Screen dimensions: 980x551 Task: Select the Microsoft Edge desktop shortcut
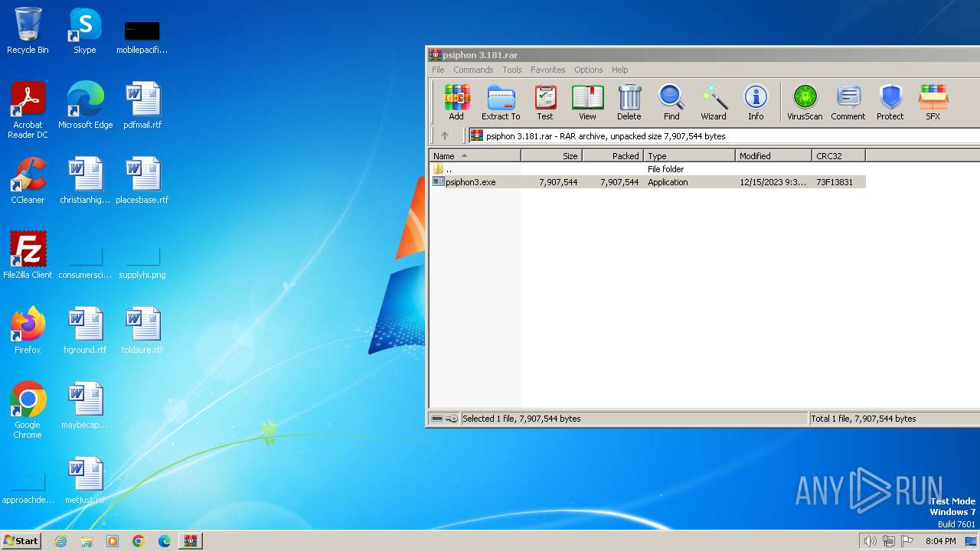click(x=85, y=106)
